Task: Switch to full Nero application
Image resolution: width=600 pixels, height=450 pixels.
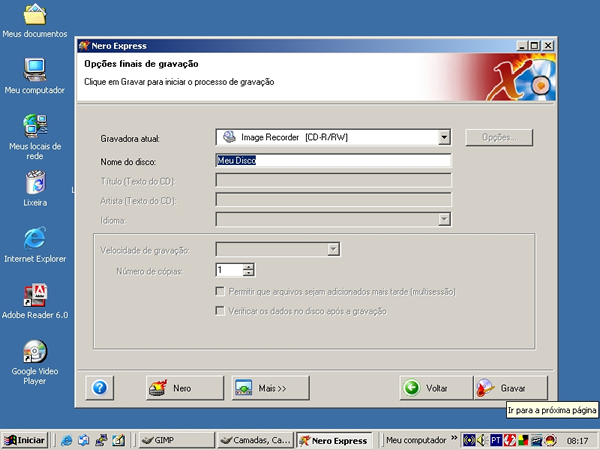Action: coord(185,388)
